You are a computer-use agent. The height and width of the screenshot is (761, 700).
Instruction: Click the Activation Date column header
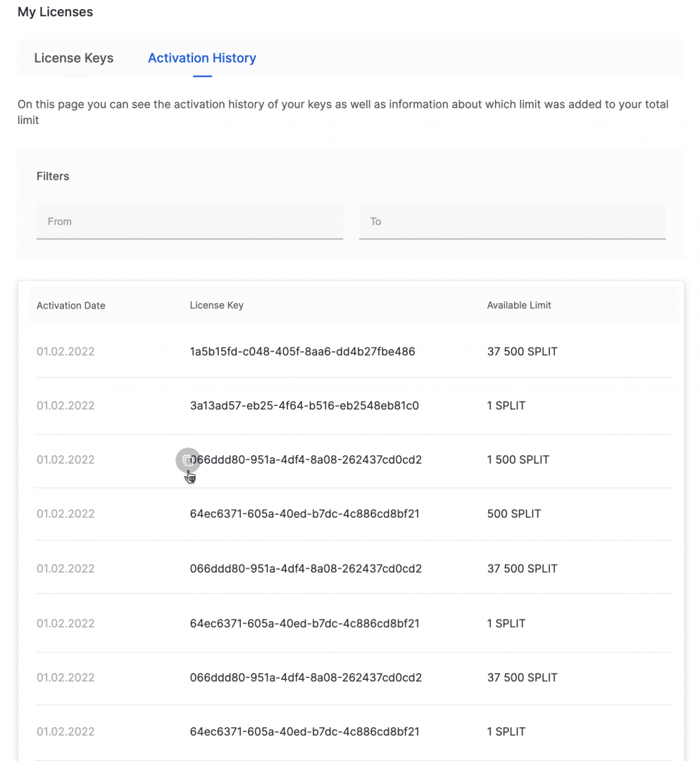(x=71, y=306)
